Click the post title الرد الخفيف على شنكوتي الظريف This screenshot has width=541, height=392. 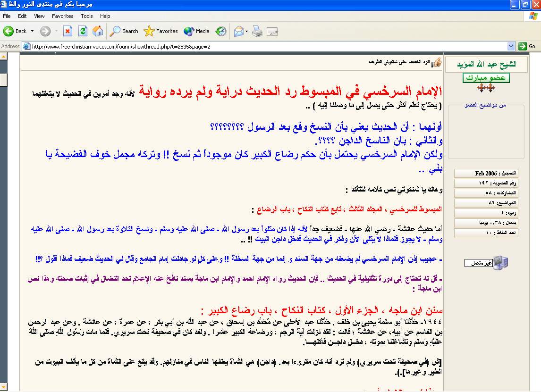[399, 62]
